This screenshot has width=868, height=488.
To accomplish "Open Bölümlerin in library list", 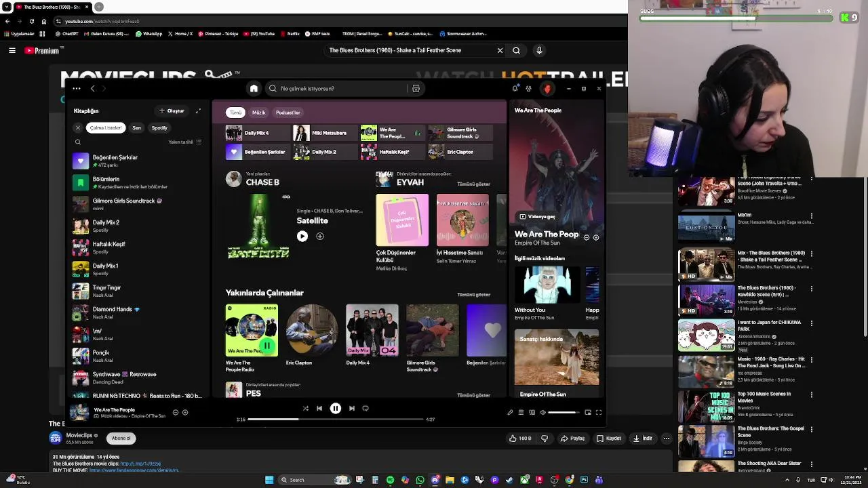I will [138, 182].
